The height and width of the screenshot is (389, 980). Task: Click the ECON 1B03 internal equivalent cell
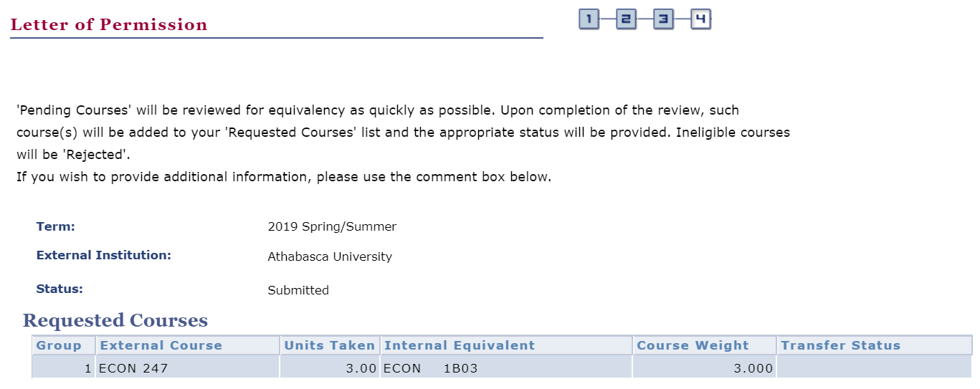click(x=430, y=369)
